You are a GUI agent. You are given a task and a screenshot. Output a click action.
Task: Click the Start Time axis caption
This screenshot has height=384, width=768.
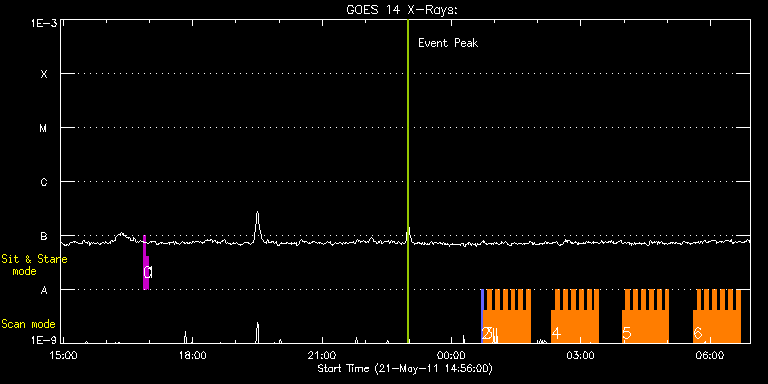coord(405,368)
